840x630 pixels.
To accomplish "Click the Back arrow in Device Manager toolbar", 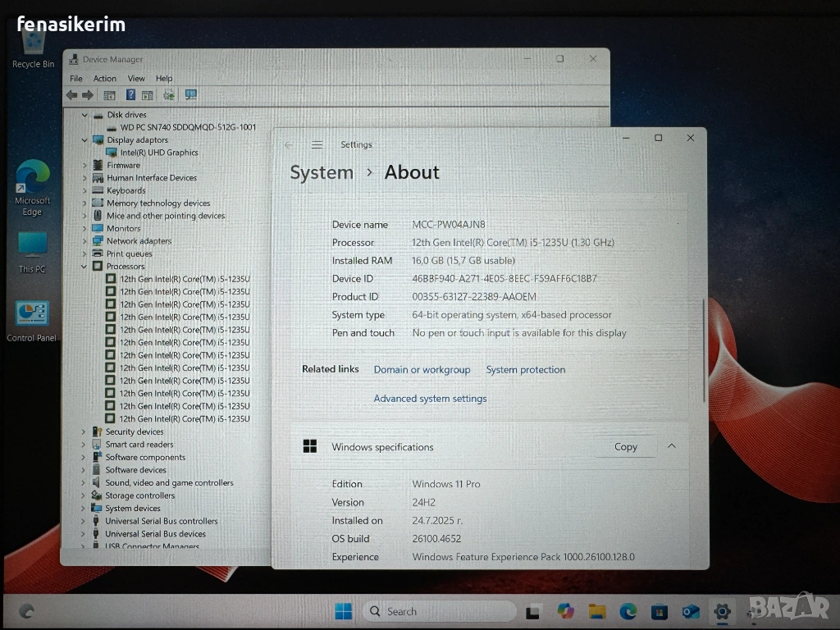I will (x=72, y=95).
